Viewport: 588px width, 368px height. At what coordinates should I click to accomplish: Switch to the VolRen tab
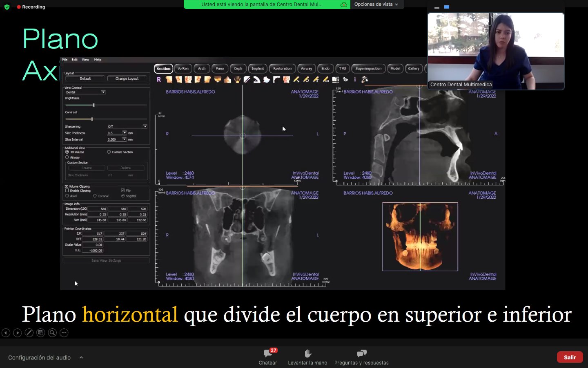click(x=183, y=69)
